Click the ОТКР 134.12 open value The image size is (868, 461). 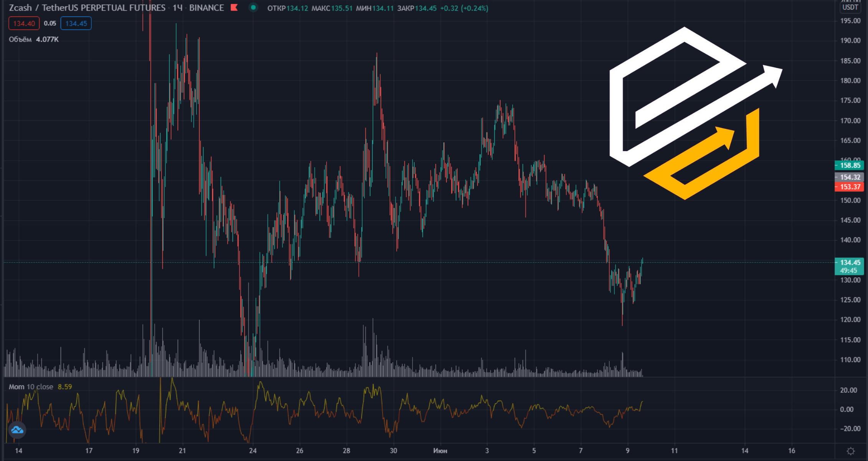click(287, 8)
